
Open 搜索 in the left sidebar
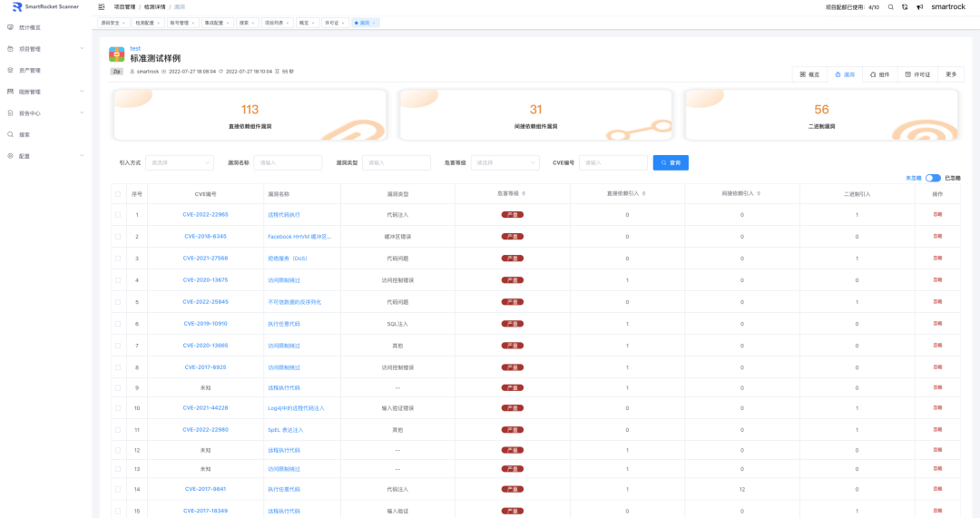24,134
